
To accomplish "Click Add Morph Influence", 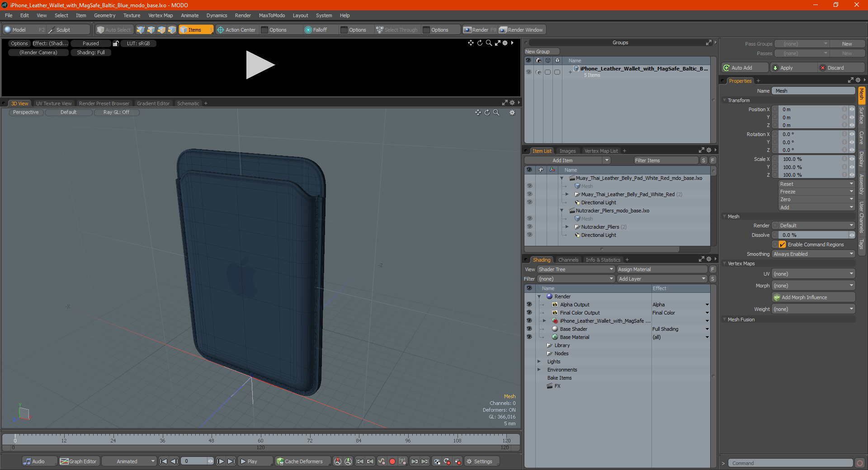I will coord(813,297).
